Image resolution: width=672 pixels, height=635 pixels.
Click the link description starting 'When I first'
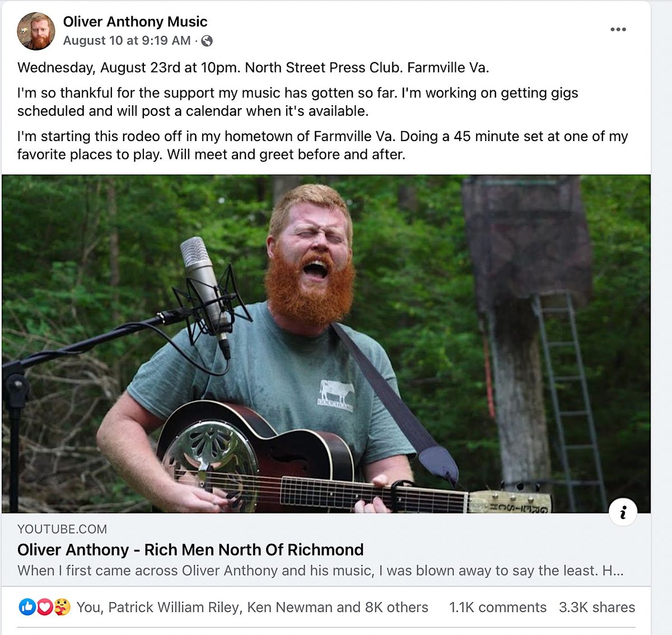[320, 571]
